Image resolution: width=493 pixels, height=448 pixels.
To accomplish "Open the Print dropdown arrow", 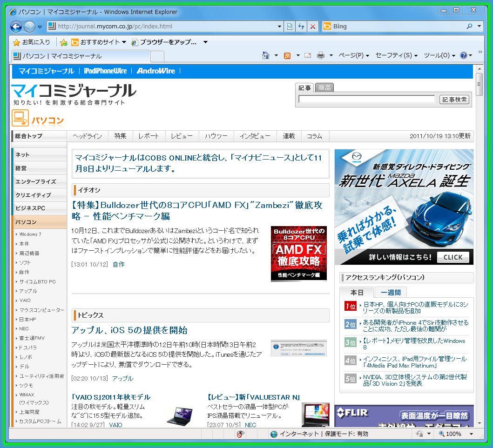I will pyautogui.click(x=331, y=56).
